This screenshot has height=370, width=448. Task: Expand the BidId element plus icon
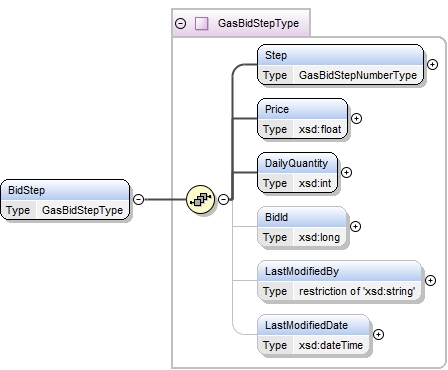[x=355, y=226]
